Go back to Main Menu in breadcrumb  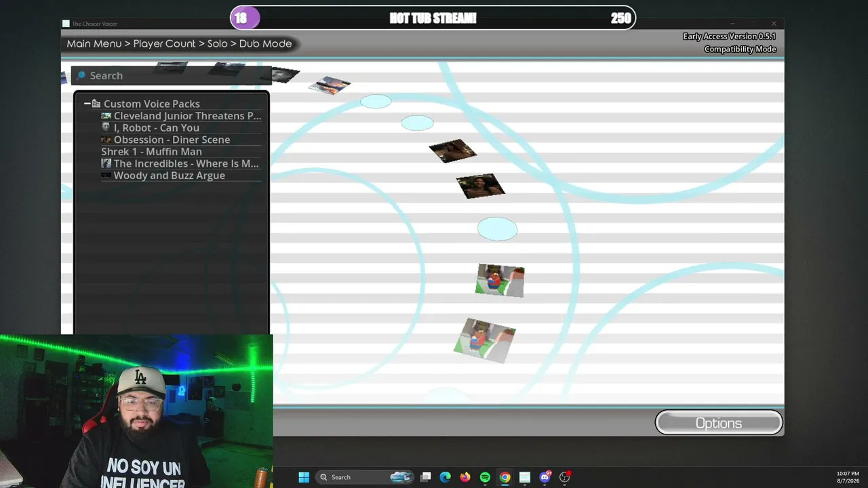[94, 43]
